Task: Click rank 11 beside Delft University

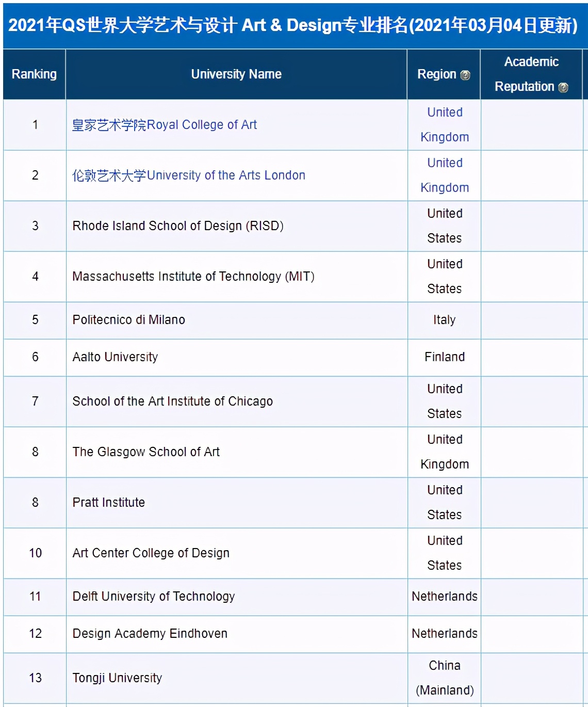Action: [x=35, y=597]
